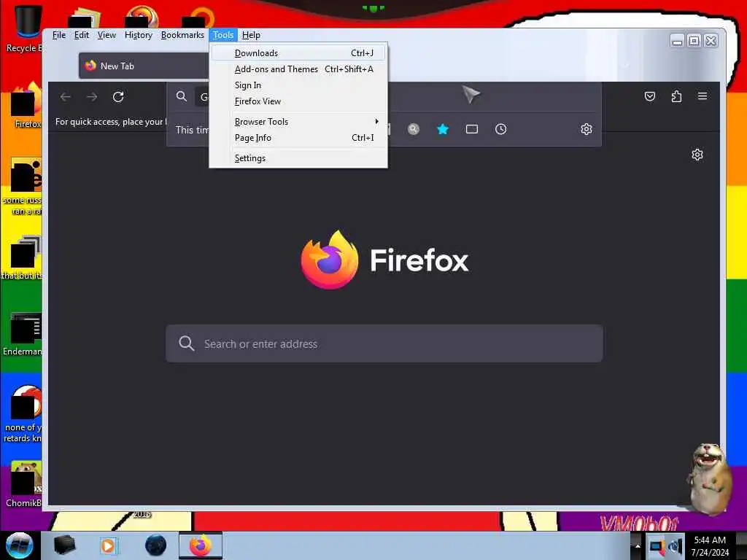Open the Extensions puzzle icon
This screenshot has height=560, width=747.
coord(676,97)
